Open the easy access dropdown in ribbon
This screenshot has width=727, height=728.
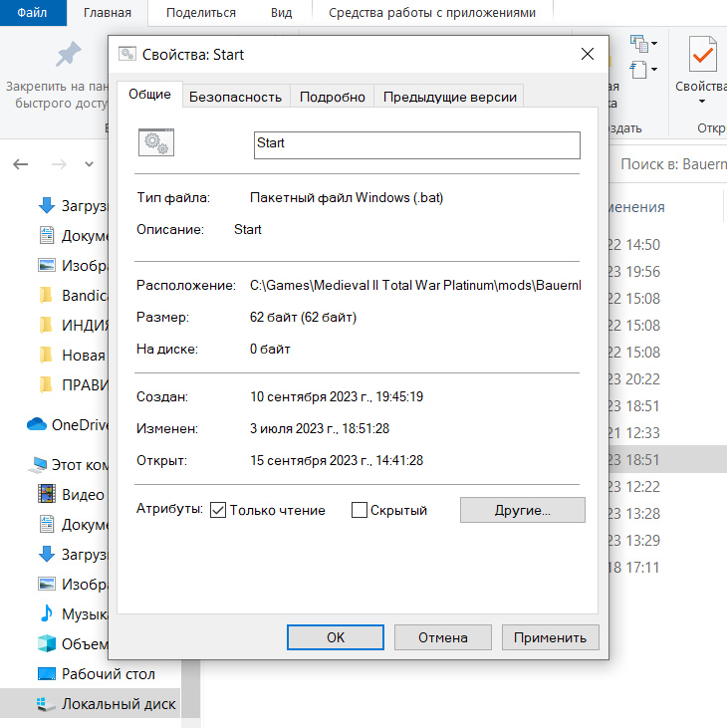click(x=643, y=70)
